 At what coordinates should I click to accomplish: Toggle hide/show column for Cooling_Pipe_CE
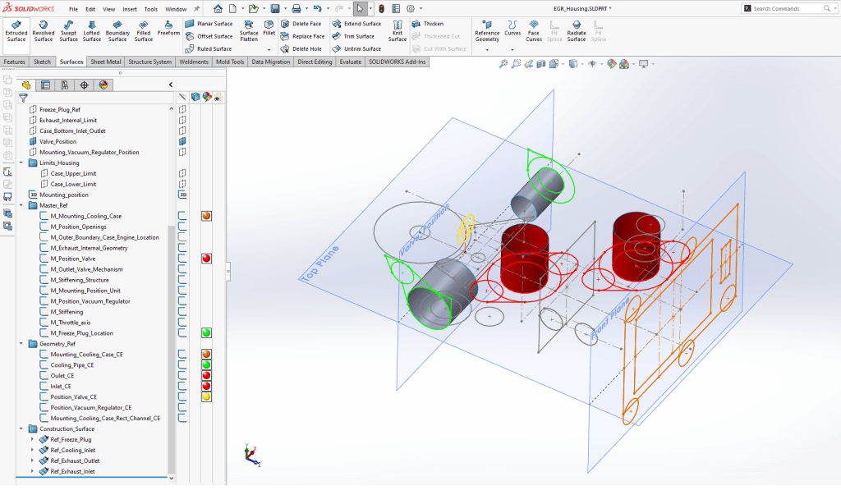click(182, 364)
